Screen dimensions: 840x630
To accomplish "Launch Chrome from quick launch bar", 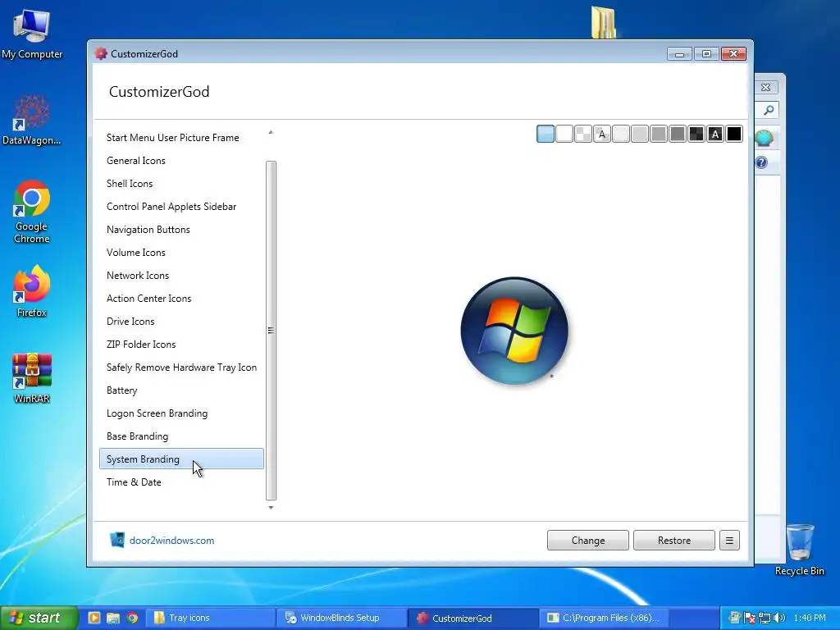I will pyautogui.click(x=132, y=618).
